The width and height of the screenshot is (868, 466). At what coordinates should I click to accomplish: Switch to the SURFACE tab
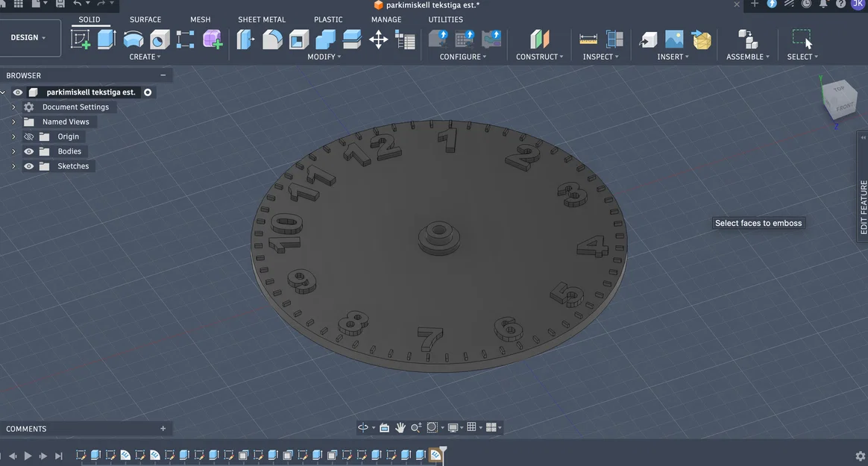[x=145, y=19]
